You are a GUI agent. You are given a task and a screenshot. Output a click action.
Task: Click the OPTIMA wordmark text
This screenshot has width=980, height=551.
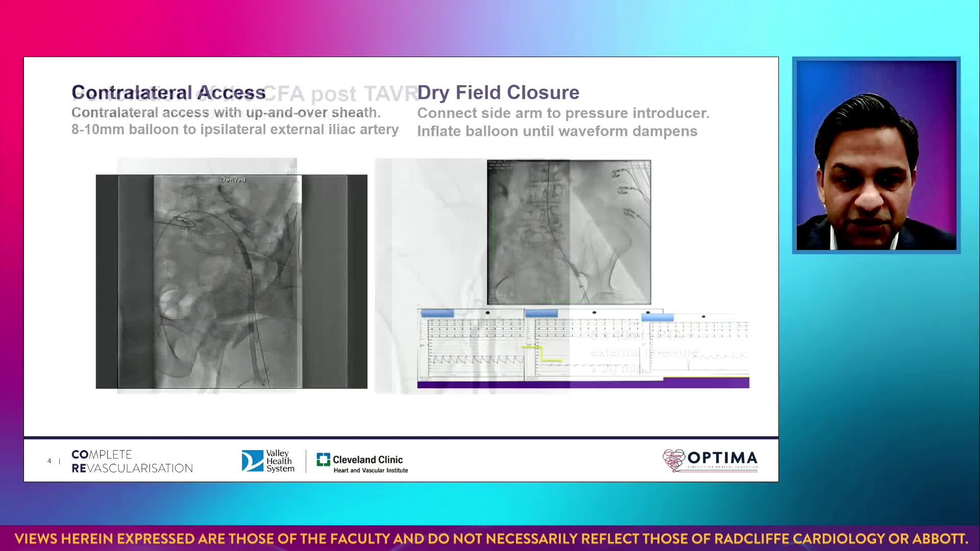point(722,458)
